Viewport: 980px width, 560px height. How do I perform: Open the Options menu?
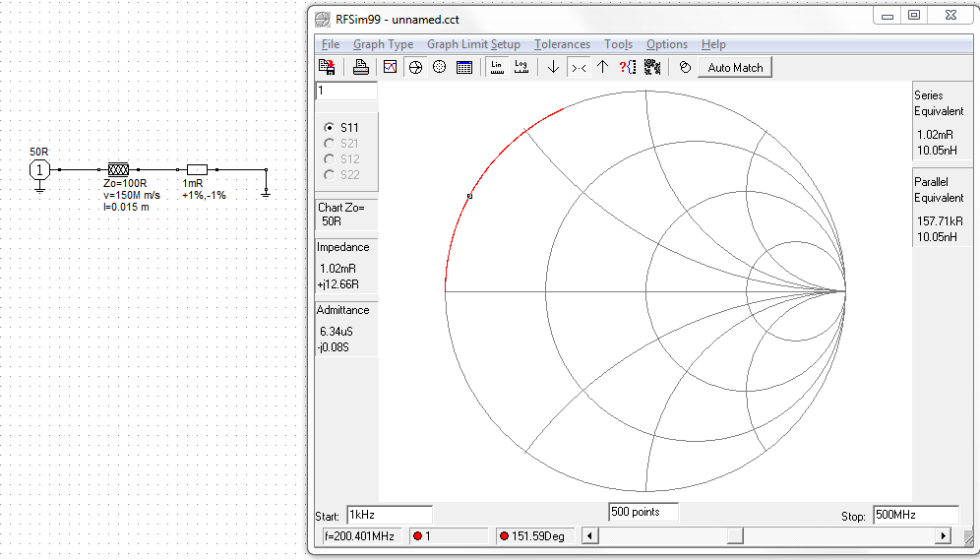(x=667, y=44)
